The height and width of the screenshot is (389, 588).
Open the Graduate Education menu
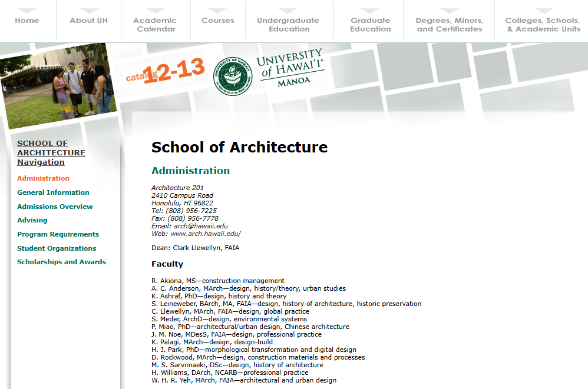[x=370, y=24]
